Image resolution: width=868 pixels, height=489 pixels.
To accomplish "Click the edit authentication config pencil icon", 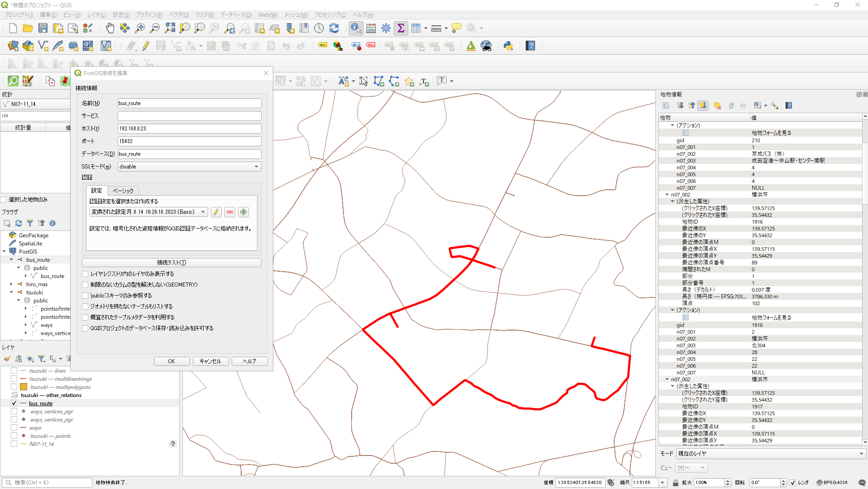I will [x=216, y=212].
